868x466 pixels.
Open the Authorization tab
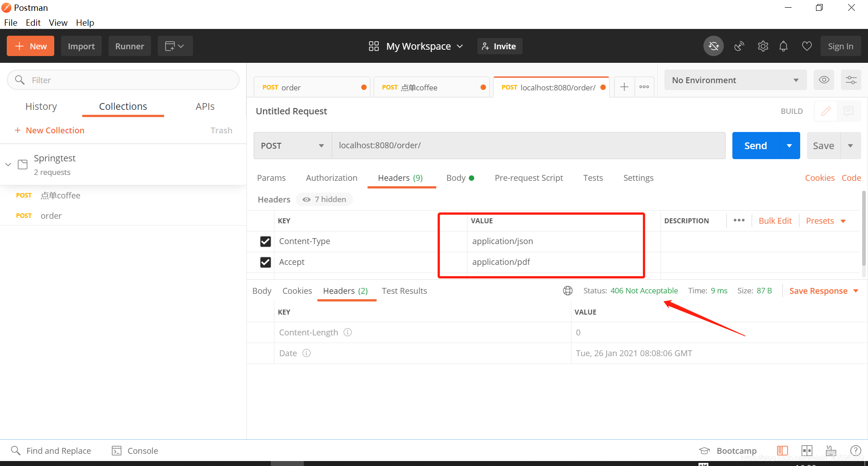(x=331, y=178)
